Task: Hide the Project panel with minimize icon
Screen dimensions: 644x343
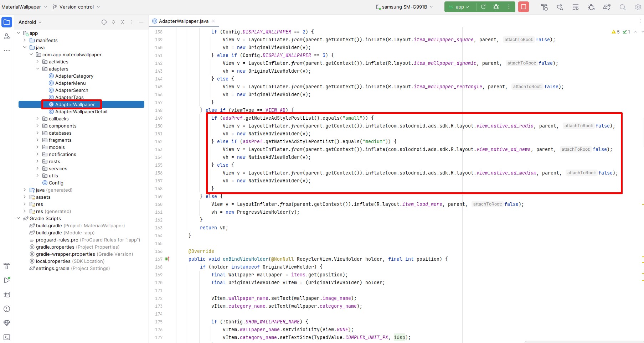Action: point(141,22)
